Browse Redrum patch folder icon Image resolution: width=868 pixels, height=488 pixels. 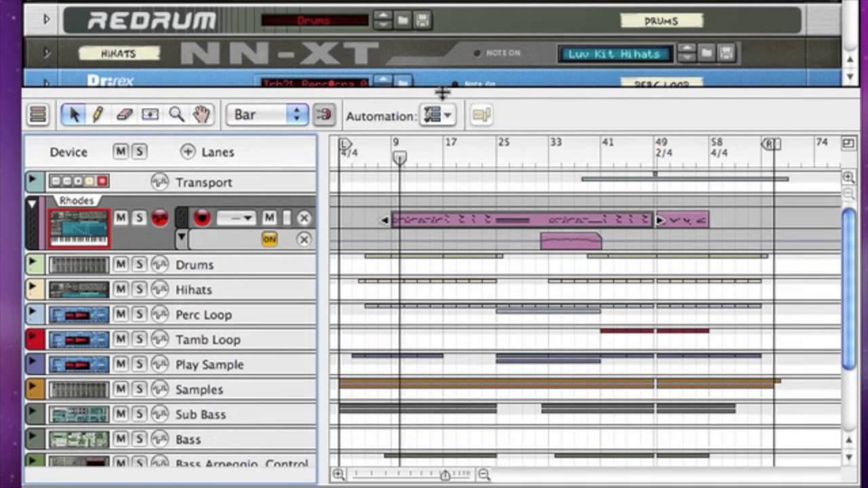403,20
